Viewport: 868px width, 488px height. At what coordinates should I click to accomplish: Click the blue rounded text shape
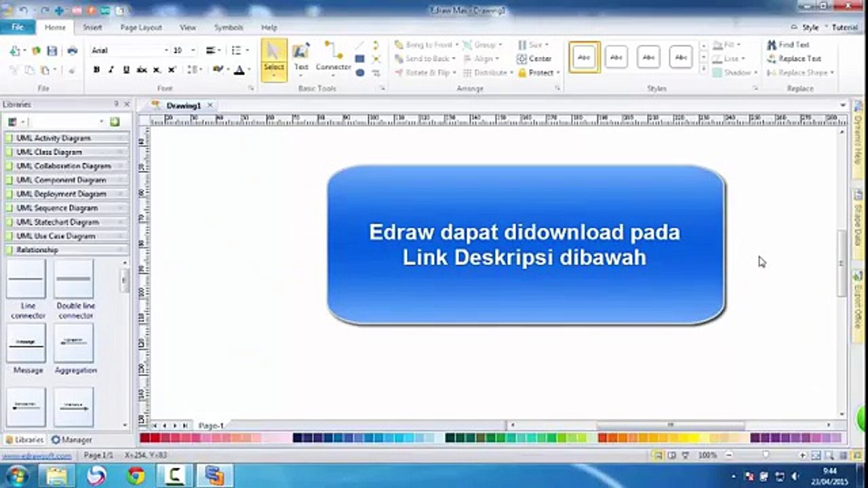pos(526,245)
